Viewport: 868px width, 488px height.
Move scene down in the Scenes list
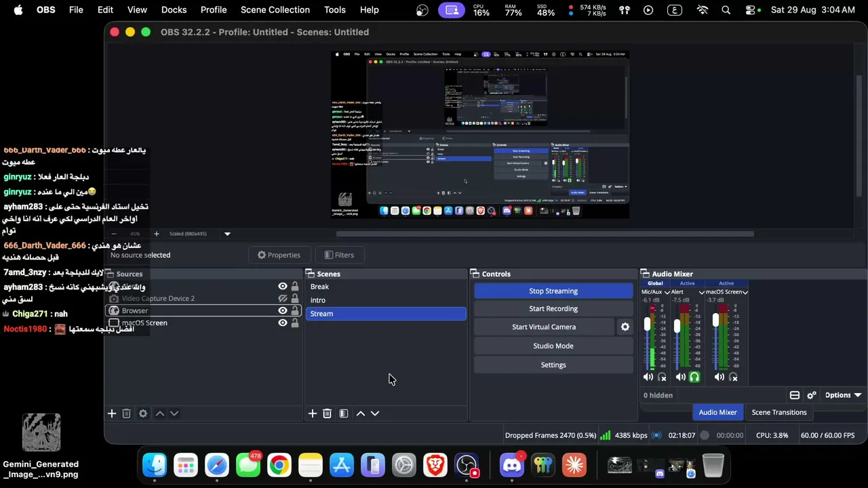click(375, 413)
